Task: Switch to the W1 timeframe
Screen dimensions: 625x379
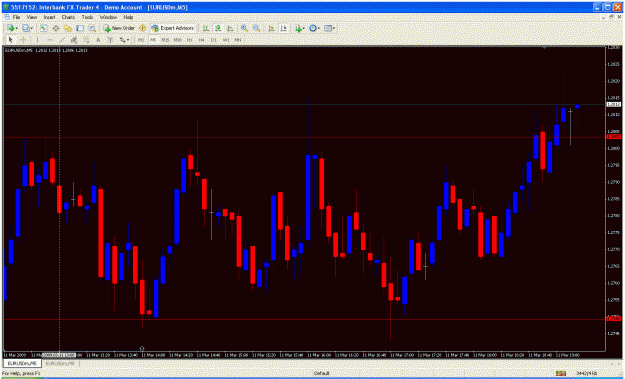Action: (x=226, y=40)
